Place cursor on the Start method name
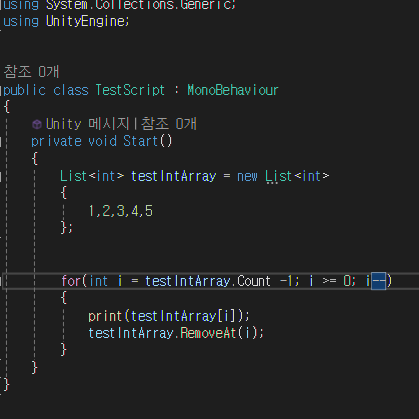 click(140, 141)
